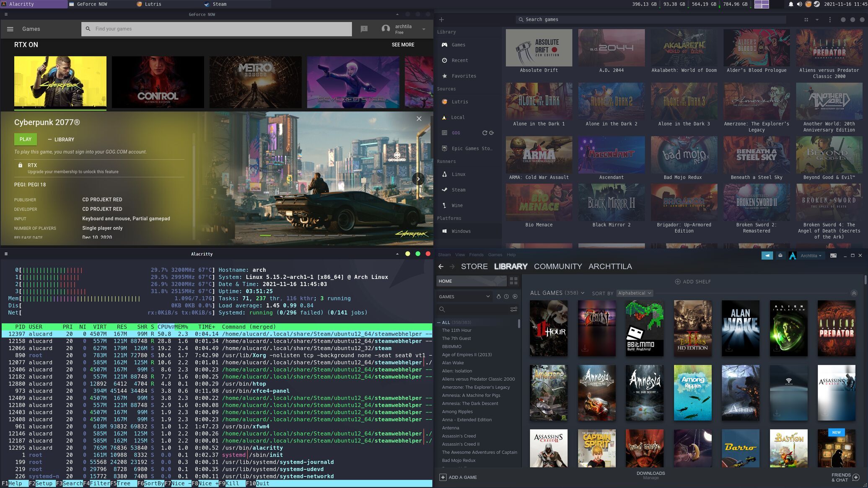868x488 pixels.
Task: Click the add game plus icon in Lutris
Action: [441, 20]
